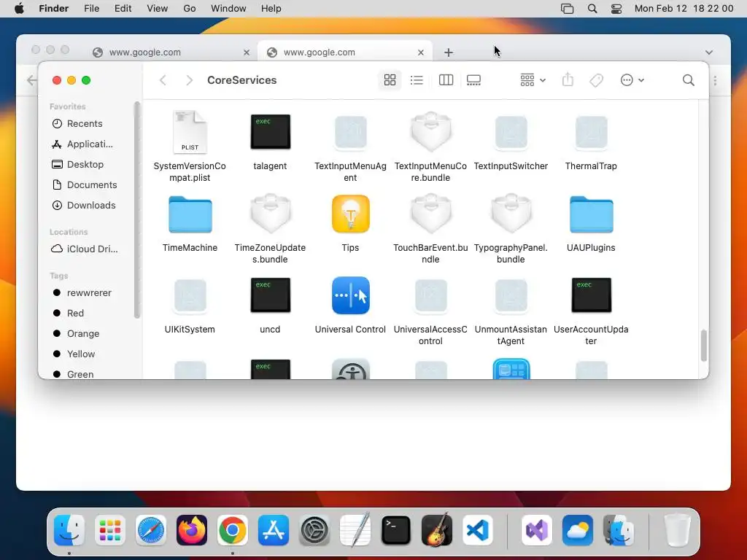Switch Finder to gallery view
Screen dimensions: 747x560
coord(473,80)
